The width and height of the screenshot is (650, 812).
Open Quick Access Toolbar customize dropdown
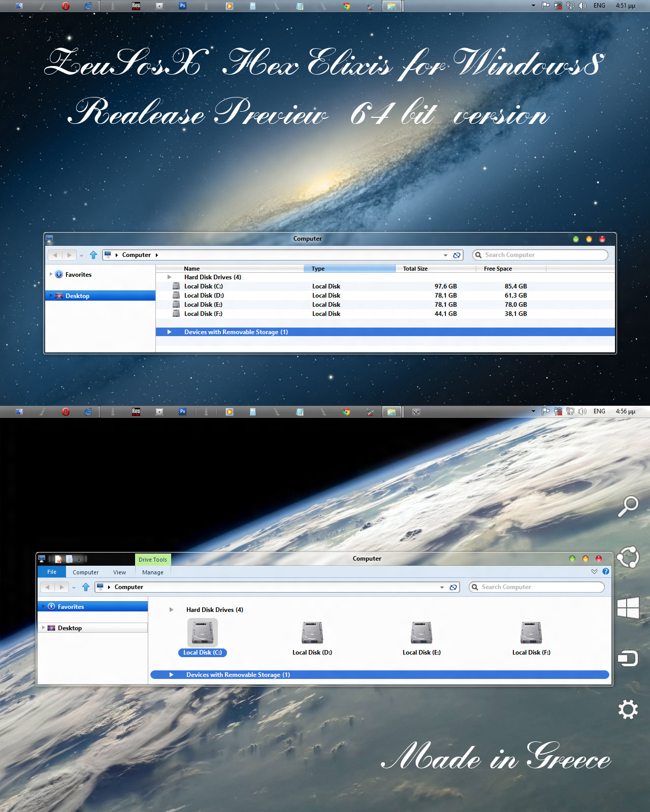click(79, 560)
